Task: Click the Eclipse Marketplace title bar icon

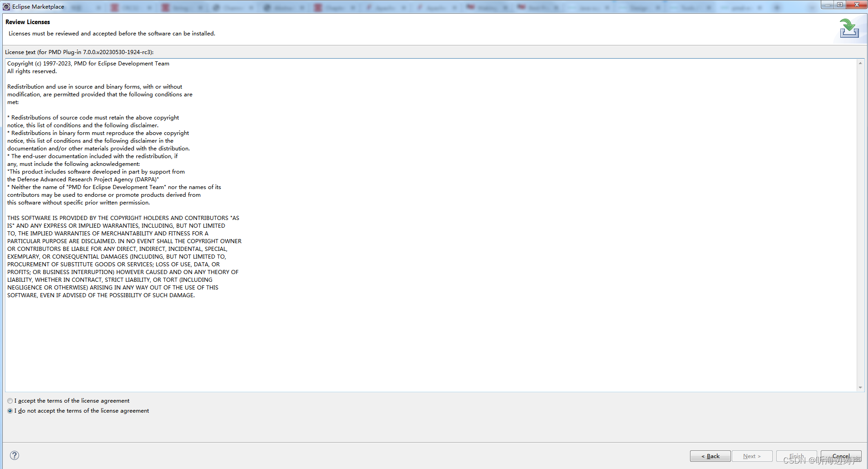Action: pos(6,6)
